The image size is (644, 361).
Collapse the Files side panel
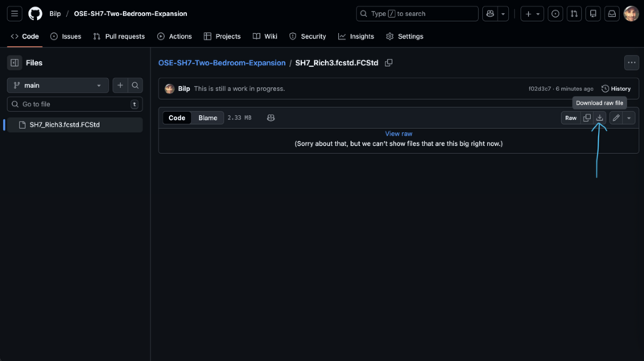(14, 63)
